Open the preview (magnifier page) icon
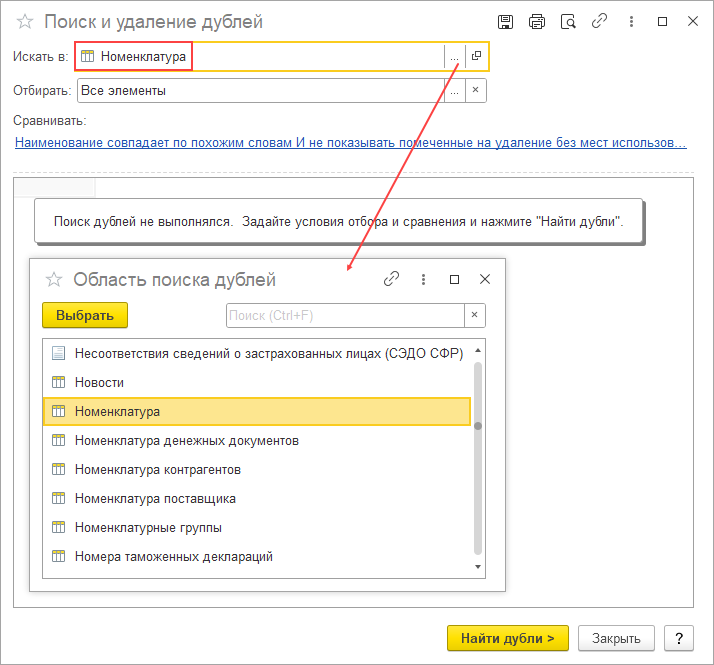Screen dimensions: 714x665 click(x=568, y=21)
